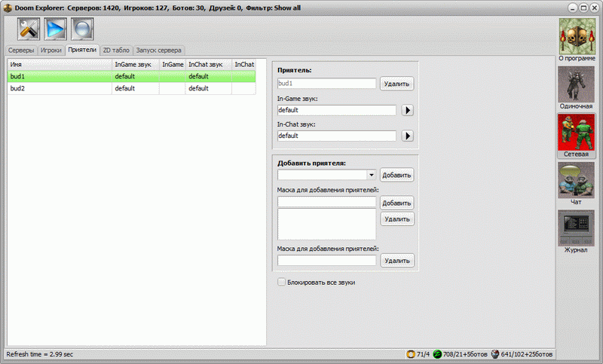Open the Журнал sidebar icon
Screen dimensions: 603x364
[576, 228]
